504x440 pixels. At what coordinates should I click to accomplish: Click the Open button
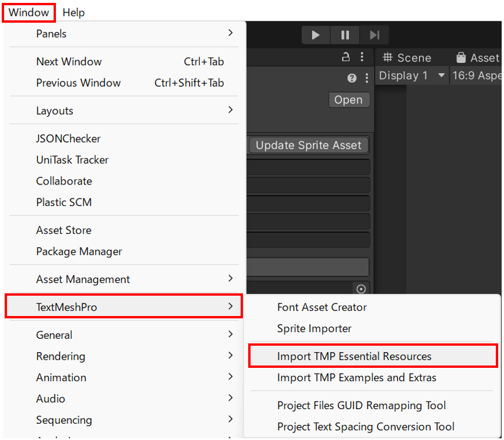[x=349, y=100]
